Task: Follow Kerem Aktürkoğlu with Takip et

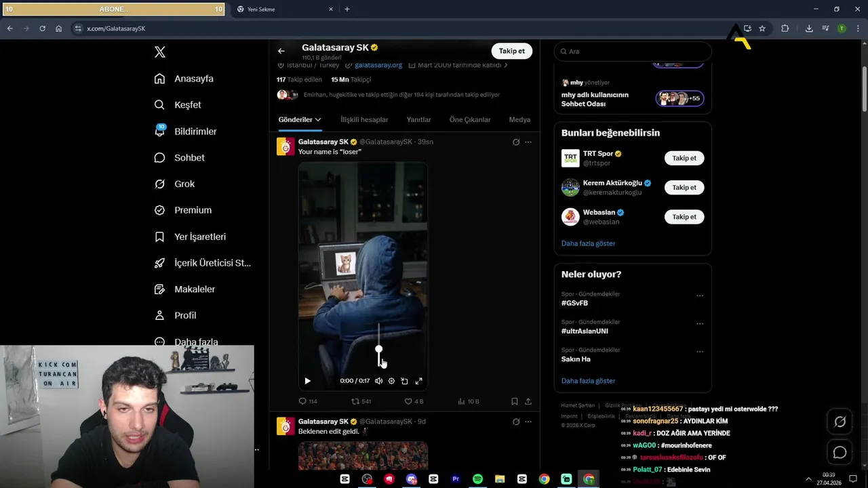Action: coord(684,187)
